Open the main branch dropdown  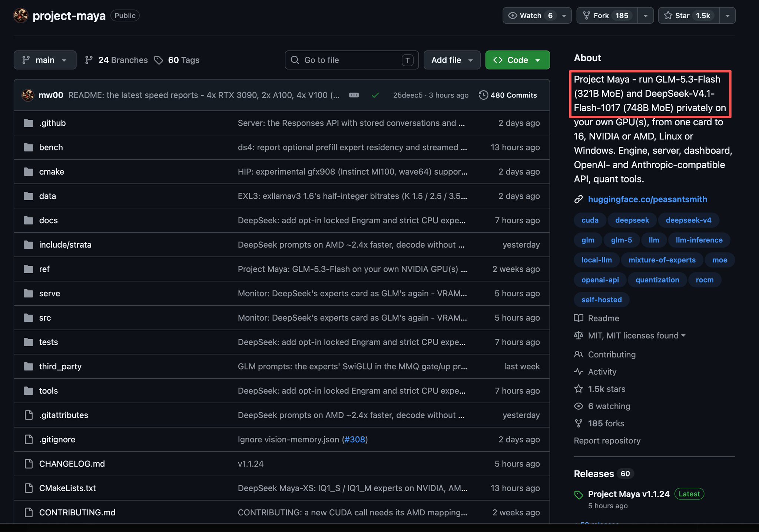click(x=45, y=60)
